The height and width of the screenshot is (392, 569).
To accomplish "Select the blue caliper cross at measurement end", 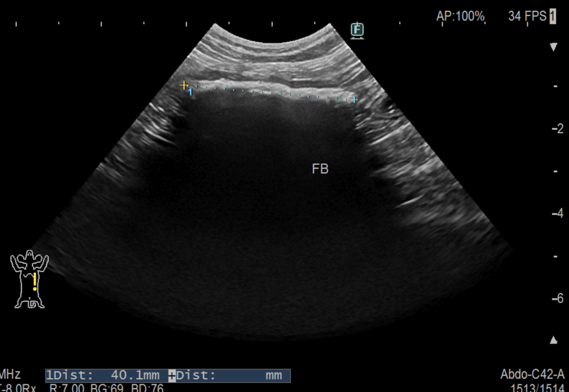I will pos(354,100).
